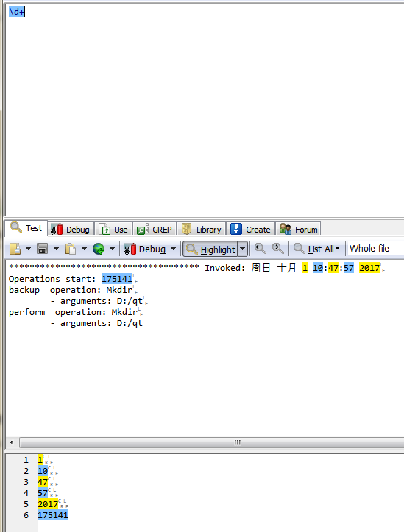Open the GREP tab
404x532 pixels.
[x=155, y=230]
